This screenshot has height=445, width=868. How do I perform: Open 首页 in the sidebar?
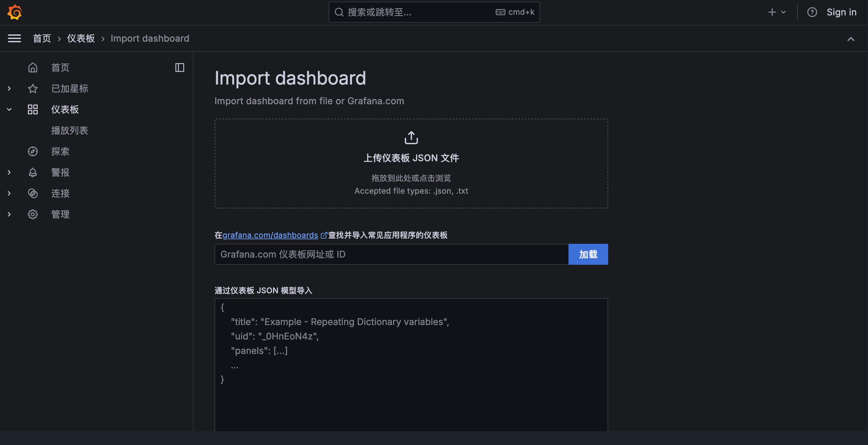pos(60,68)
